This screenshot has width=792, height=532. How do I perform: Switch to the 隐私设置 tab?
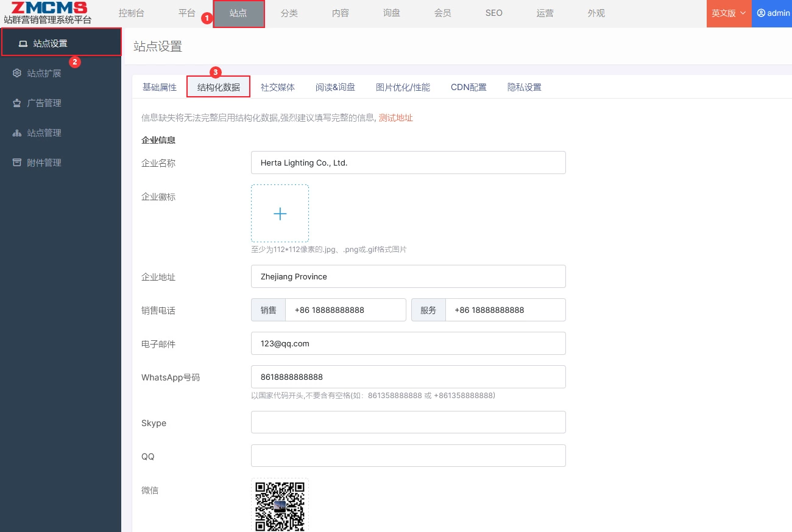coord(525,87)
